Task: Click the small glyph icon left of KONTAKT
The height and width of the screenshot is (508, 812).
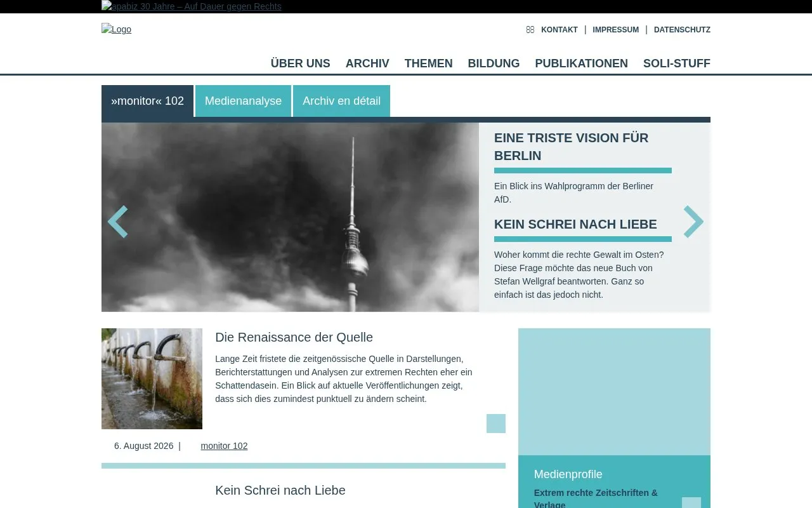Action: [x=530, y=30]
